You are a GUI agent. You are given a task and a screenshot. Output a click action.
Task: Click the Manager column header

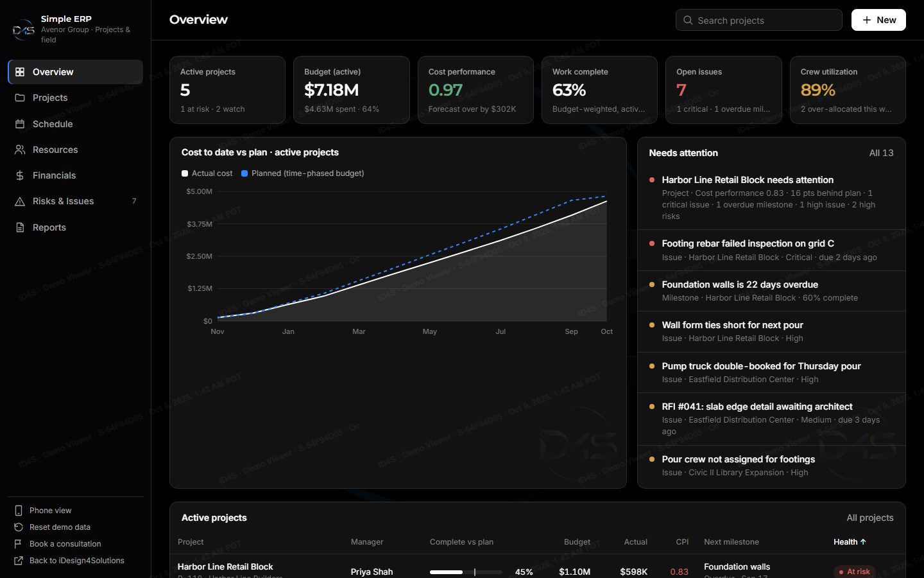pyautogui.click(x=367, y=542)
